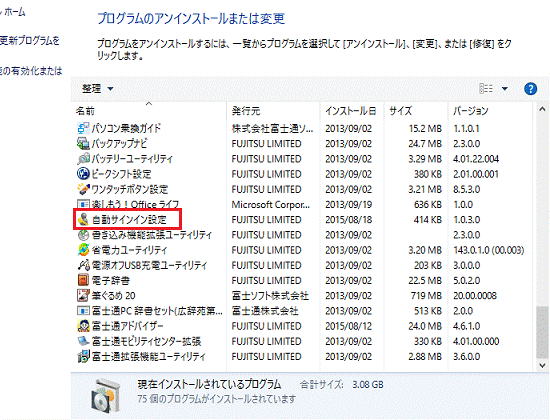
Task: Click size value 414 KB
Action: 428,220
